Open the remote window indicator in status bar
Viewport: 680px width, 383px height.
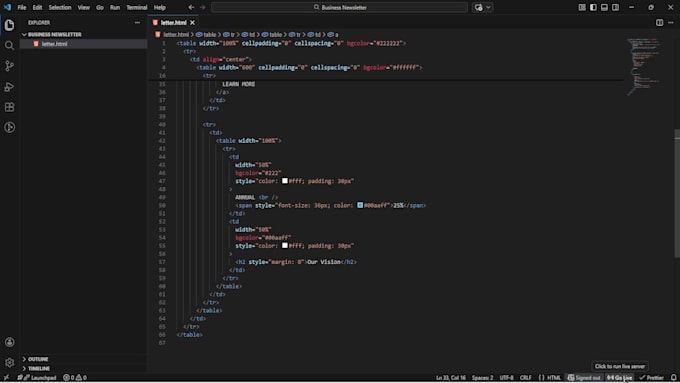tap(6, 378)
